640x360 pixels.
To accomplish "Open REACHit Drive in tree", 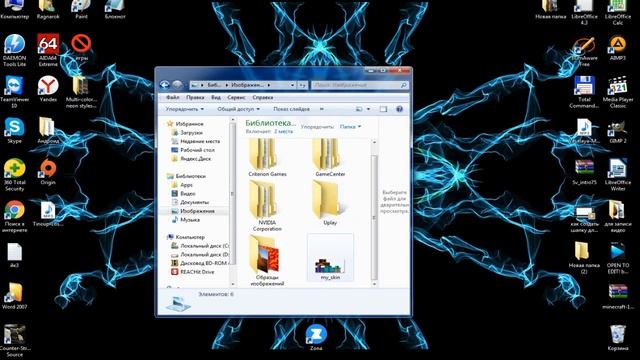I will [x=197, y=272].
